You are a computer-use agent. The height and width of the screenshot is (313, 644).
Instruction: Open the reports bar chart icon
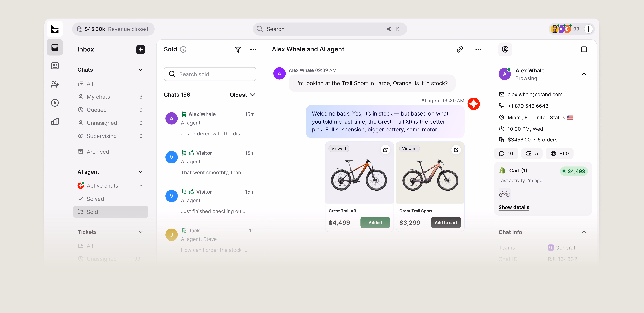tap(55, 121)
